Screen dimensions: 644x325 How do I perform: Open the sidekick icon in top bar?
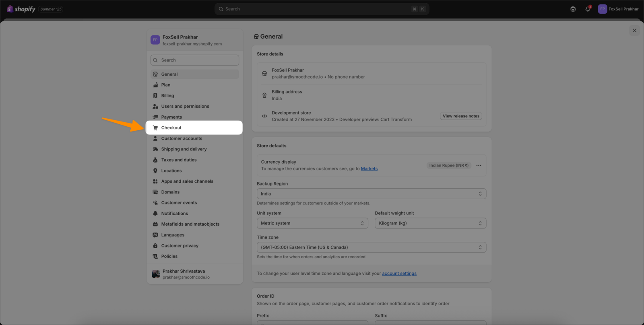point(573,9)
